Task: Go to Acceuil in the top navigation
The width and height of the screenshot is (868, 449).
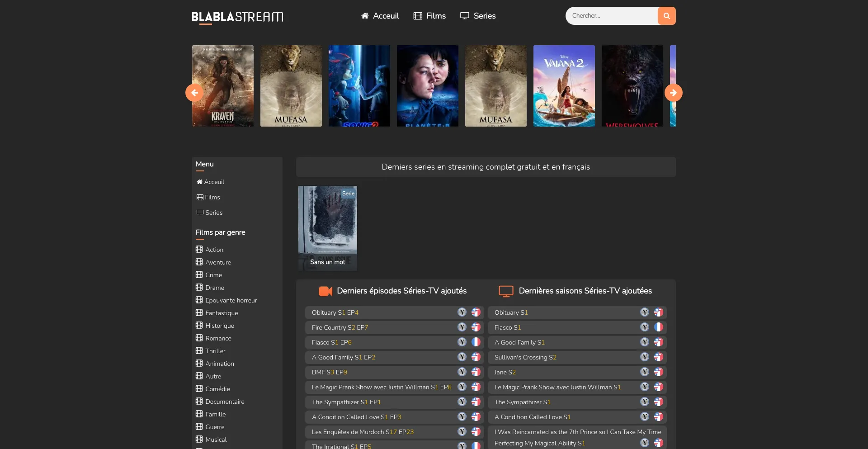Action: point(380,16)
